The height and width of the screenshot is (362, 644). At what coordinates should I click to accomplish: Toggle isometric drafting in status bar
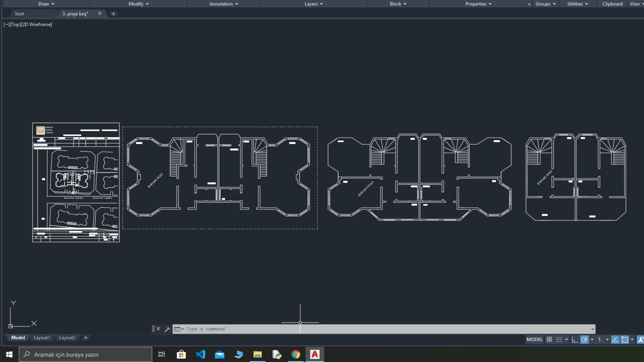coord(600,340)
